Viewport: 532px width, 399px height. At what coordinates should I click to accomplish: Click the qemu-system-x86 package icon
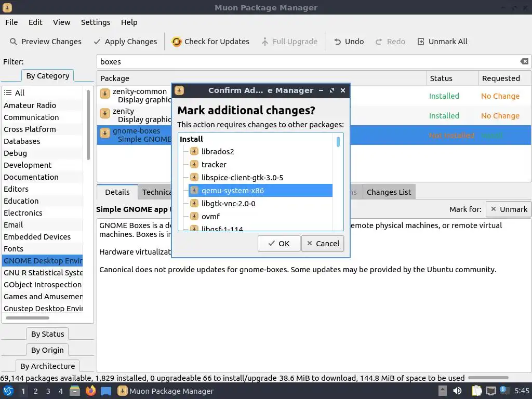pyautogui.click(x=194, y=190)
